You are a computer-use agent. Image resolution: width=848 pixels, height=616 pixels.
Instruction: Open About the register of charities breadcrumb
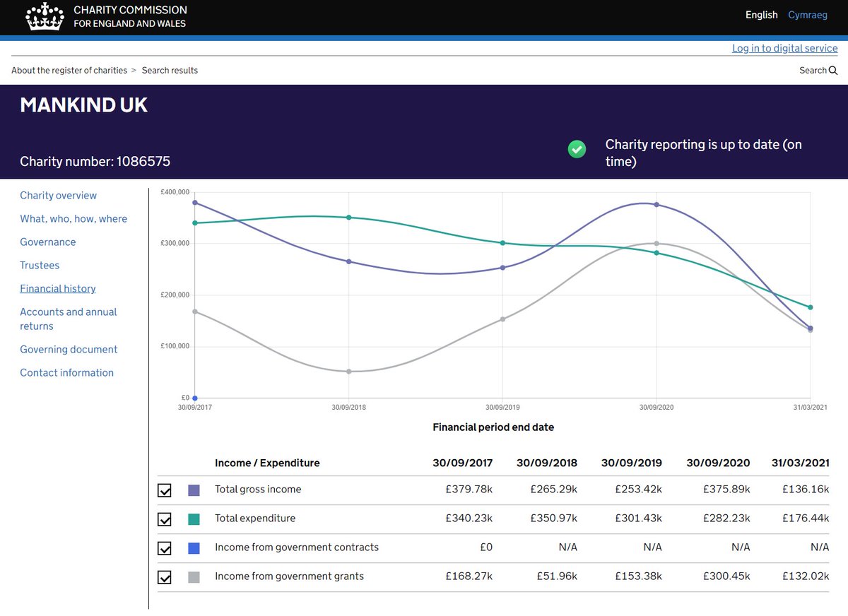click(69, 71)
